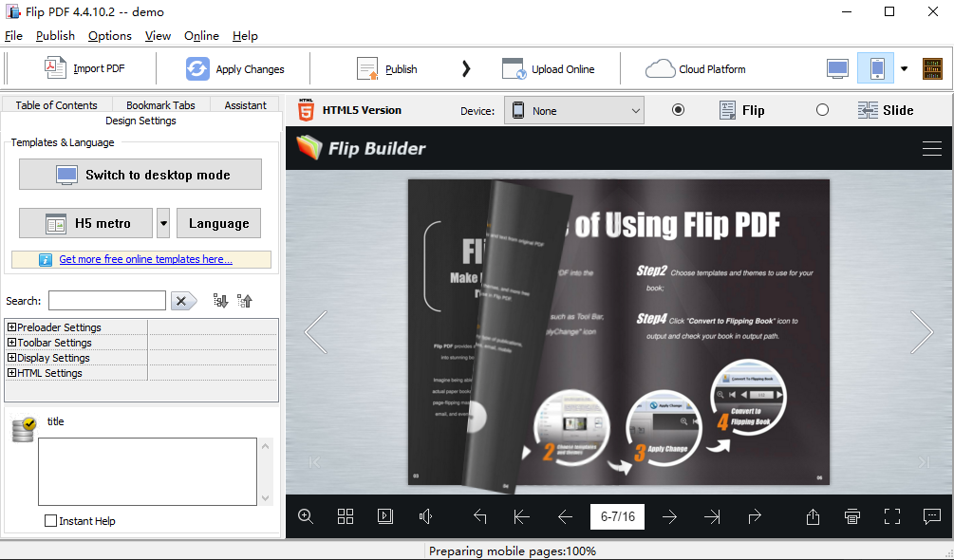Switch to desktop preview monitor icon

pyautogui.click(x=838, y=68)
